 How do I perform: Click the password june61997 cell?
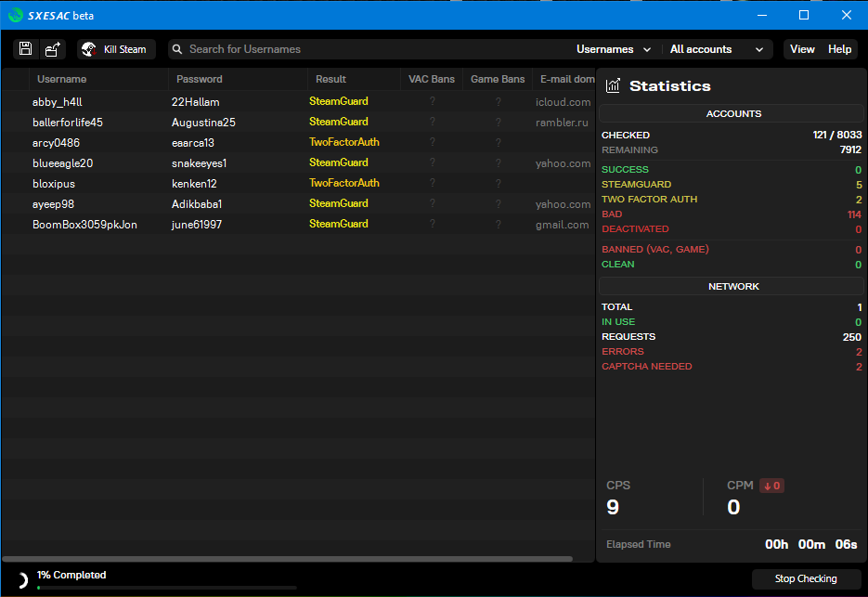point(197,225)
